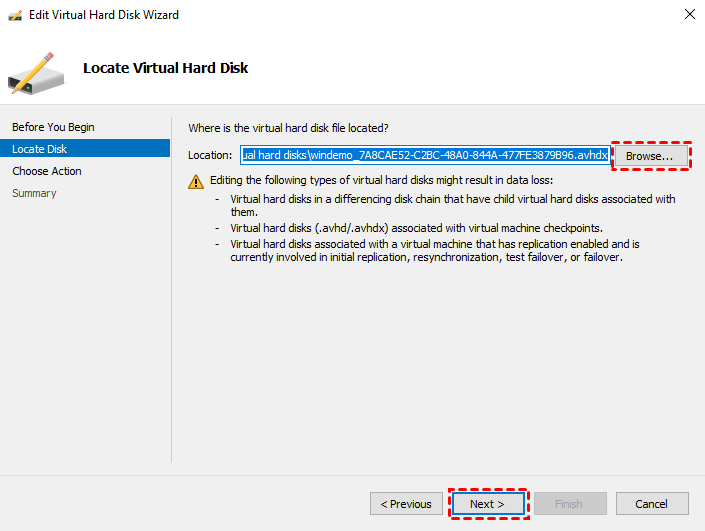The height and width of the screenshot is (531, 705).
Task: Go back with the Previous button
Action: tap(406, 504)
